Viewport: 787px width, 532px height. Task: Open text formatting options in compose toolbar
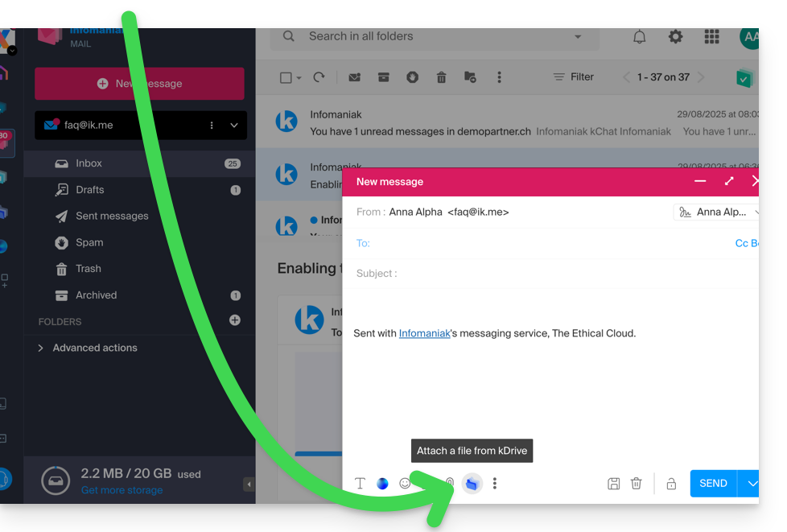point(360,484)
